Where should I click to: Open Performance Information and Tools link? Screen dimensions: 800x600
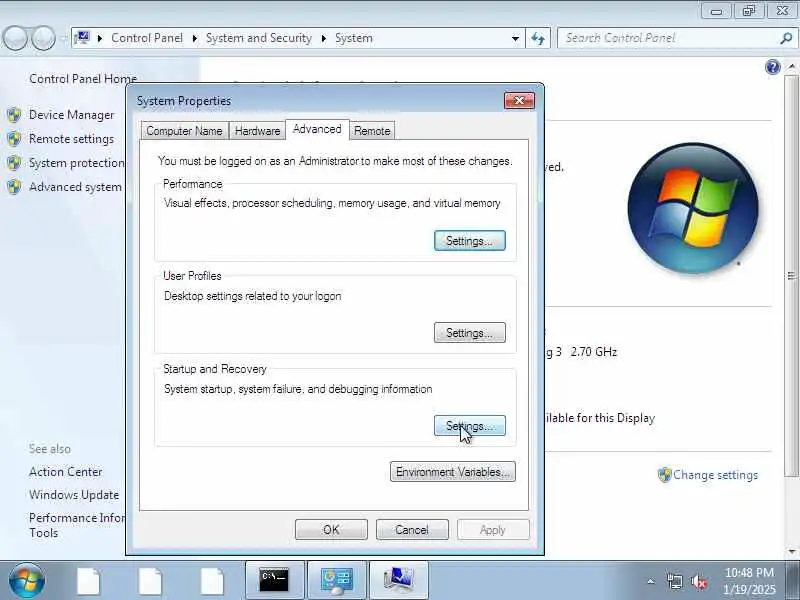pos(77,525)
